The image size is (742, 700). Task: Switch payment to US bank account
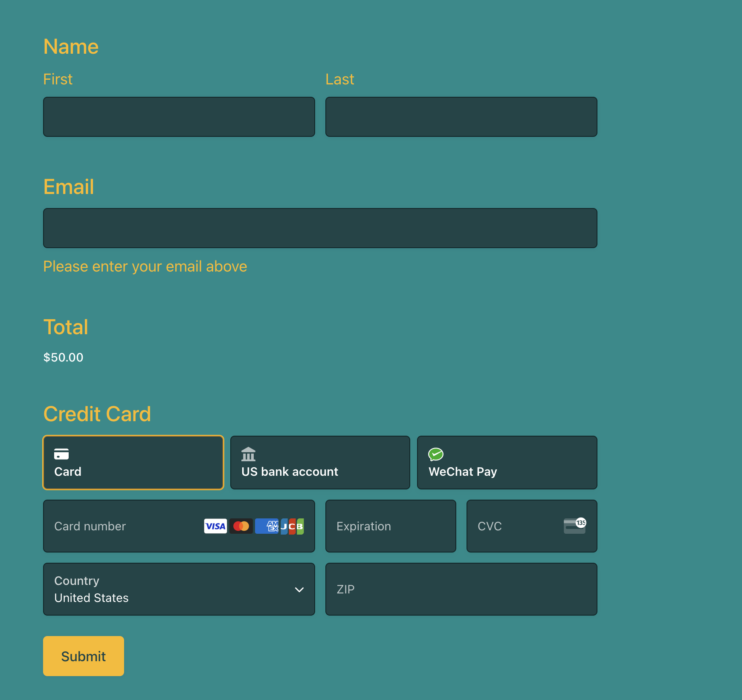(x=320, y=462)
